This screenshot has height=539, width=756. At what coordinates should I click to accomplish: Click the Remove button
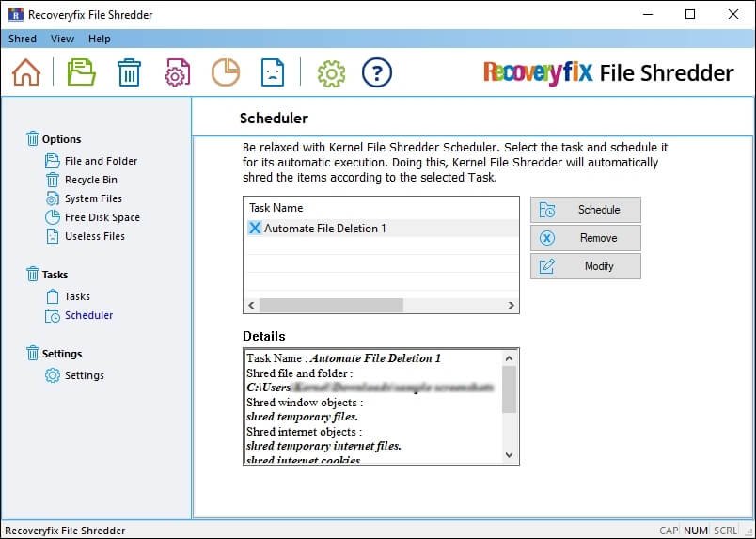(x=585, y=238)
